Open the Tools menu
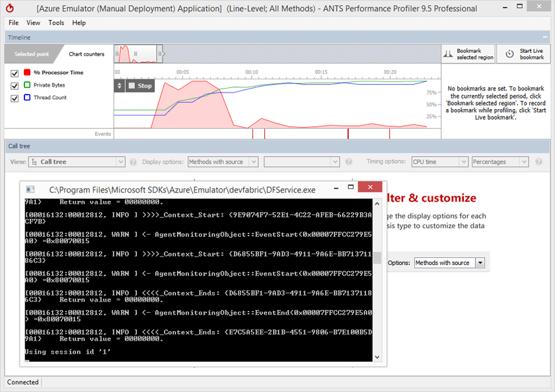Image resolution: width=555 pixels, height=392 pixels. coord(55,22)
